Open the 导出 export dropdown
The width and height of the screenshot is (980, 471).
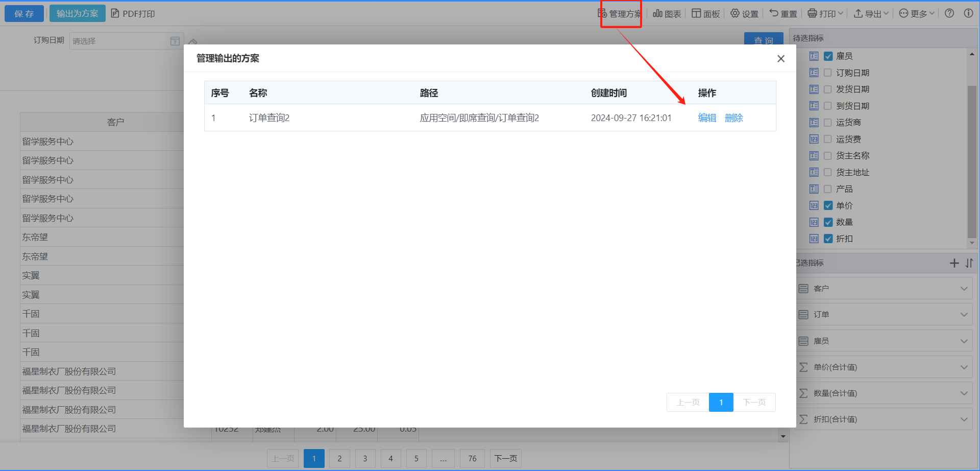[x=871, y=14]
